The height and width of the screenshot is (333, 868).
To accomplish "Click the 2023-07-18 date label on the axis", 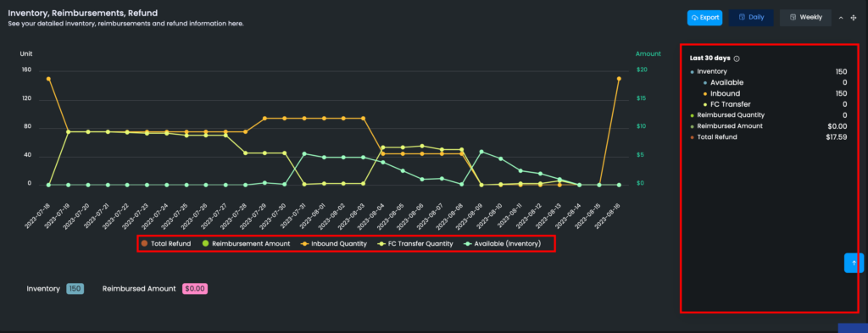I will coord(37,216).
